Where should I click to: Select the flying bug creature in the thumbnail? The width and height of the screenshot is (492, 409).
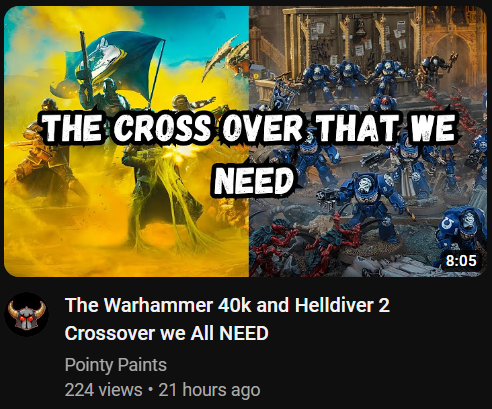pos(226,56)
